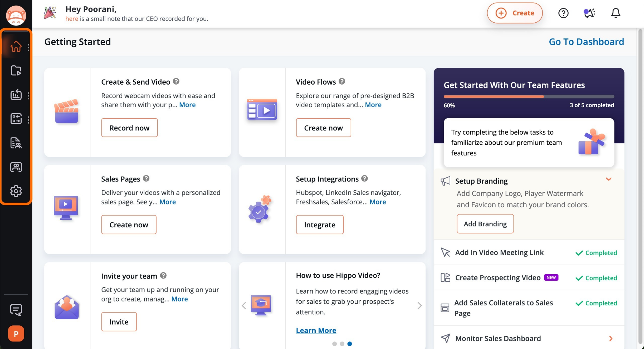This screenshot has width=644, height=349.
Task: Open the analytics reports sidebar icon
Action: 16,95
